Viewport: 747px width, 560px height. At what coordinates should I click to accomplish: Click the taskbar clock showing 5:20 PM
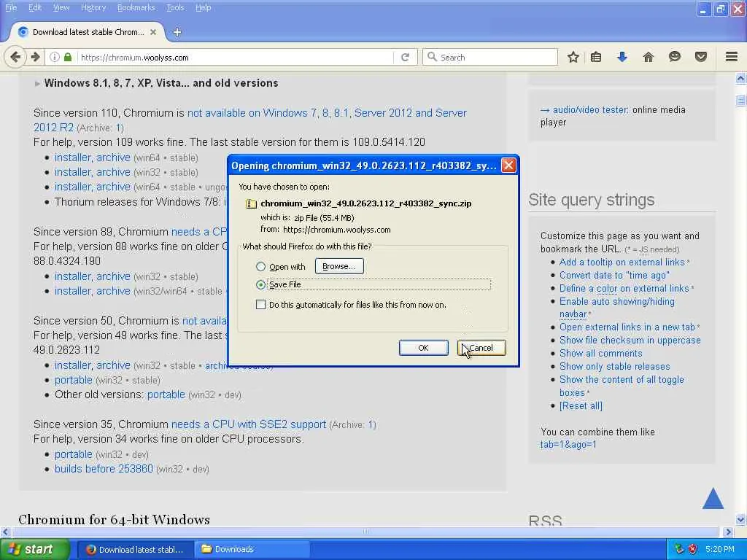point(720,549)
